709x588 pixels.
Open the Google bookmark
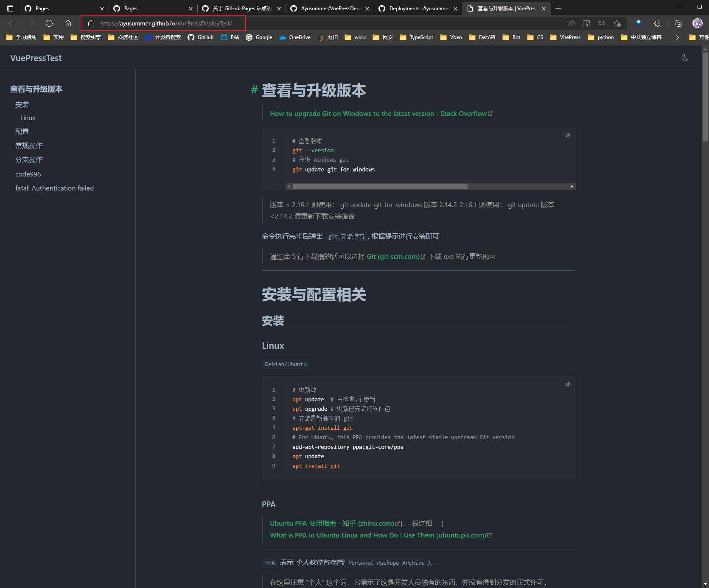(259, 37)
